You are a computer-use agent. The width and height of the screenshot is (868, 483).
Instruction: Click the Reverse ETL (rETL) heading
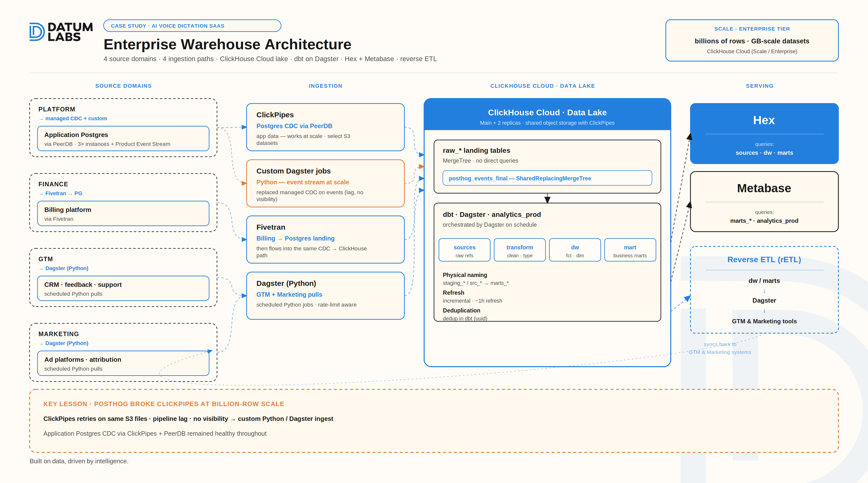coord(764,260)
